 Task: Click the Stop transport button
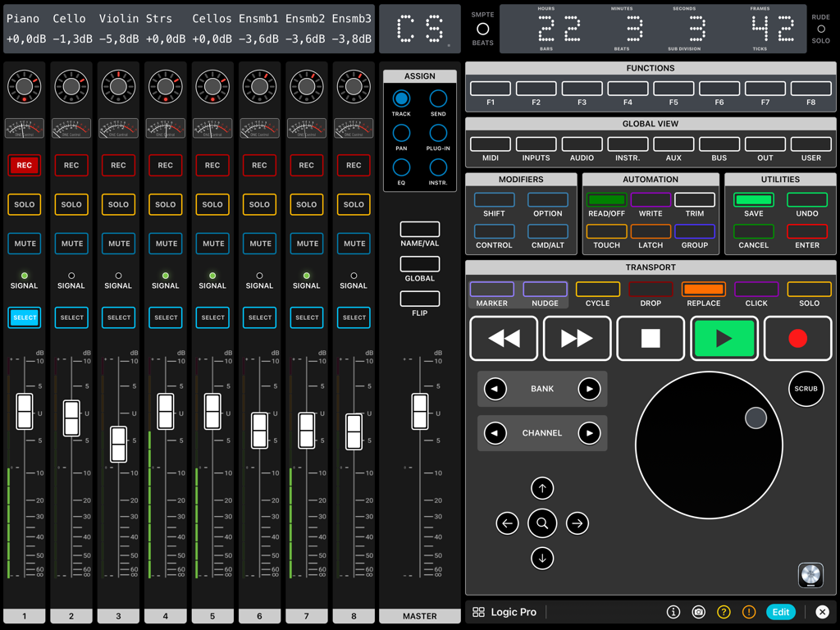point(651,338)
